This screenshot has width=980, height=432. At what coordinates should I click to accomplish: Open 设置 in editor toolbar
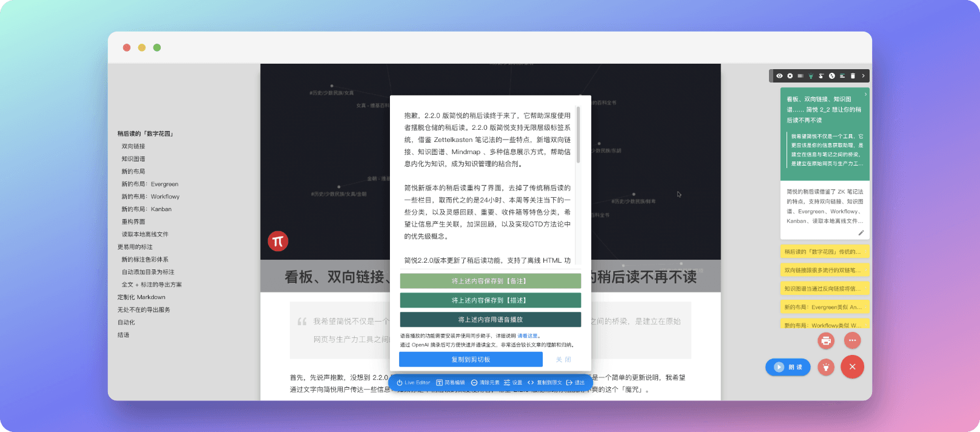pyautogui.click(x=513, y=383)
